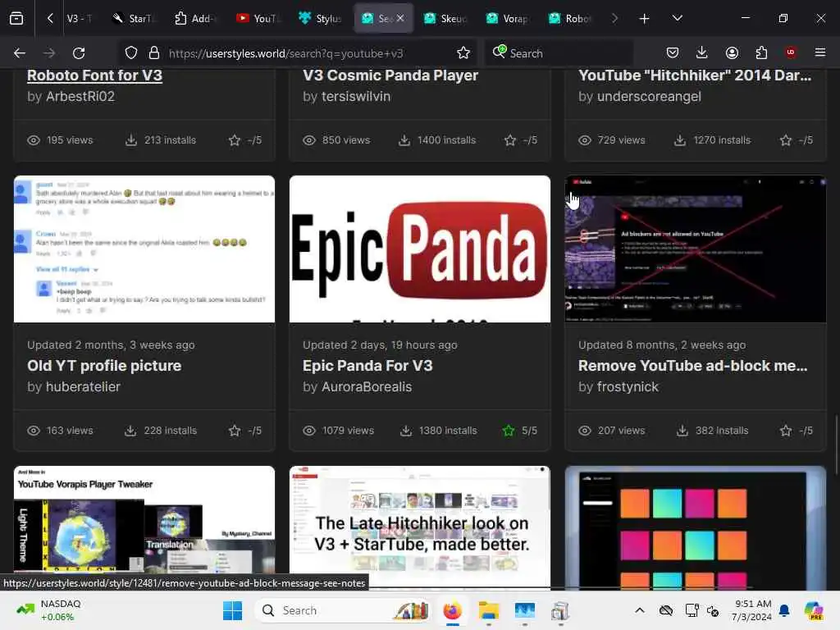Image resolution: width=840 pixels, height=630 pixels.
Task: Click the tracking protection shield icon
Action: click(131, 53)
